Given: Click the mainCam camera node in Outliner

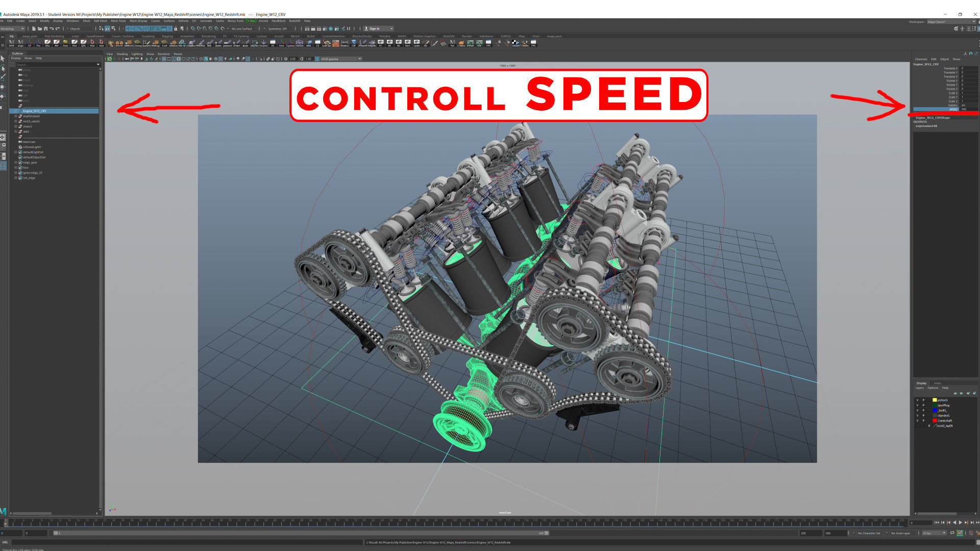Looking at the screenshot, I should 29,142.
